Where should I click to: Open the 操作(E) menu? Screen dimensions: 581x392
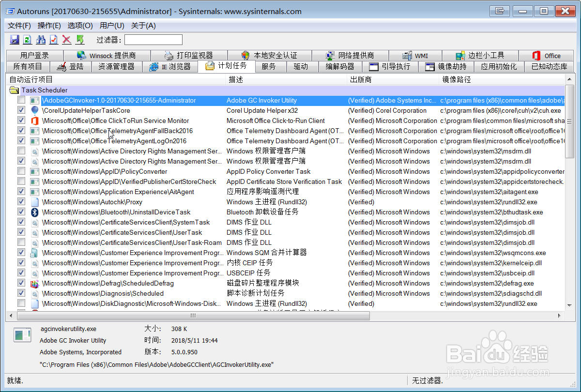coord(49,25)
